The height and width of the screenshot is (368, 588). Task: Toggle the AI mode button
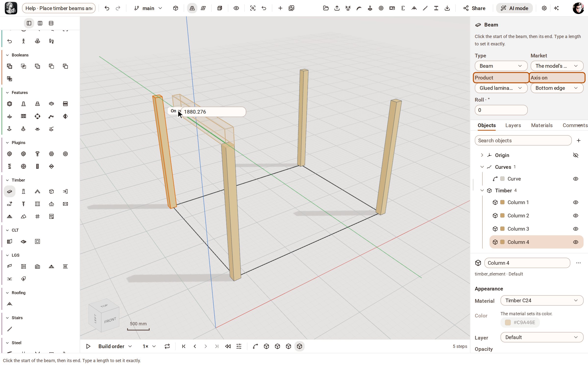pyautogui.click(x=514, y=8)
